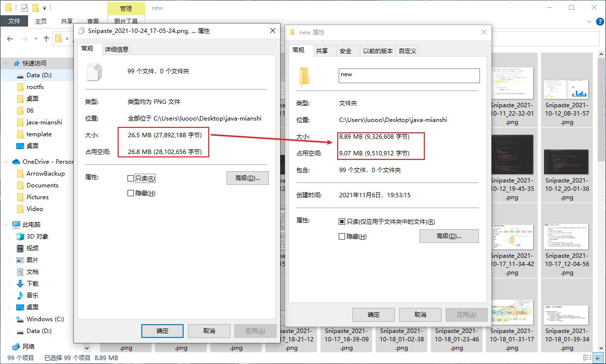This screenshot has height=364, width=606.
Task: Click the OneDrive cloud icon in sidebar
Action: tap(15, 162)
